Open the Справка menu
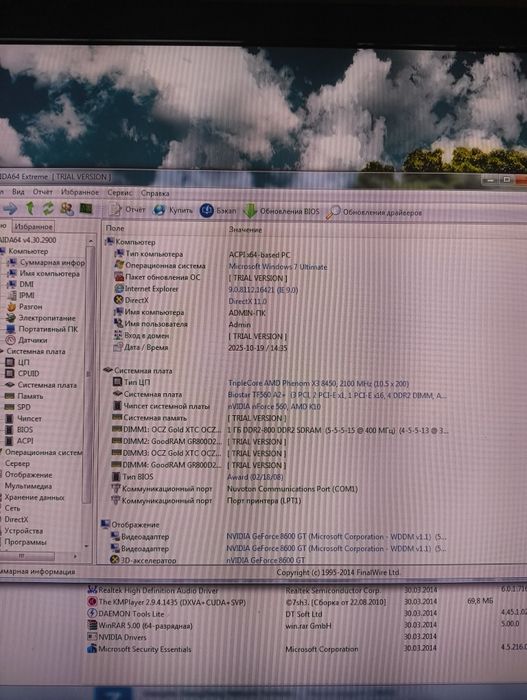The width and height of the screenshot is (527, 700). coord(155,193)
